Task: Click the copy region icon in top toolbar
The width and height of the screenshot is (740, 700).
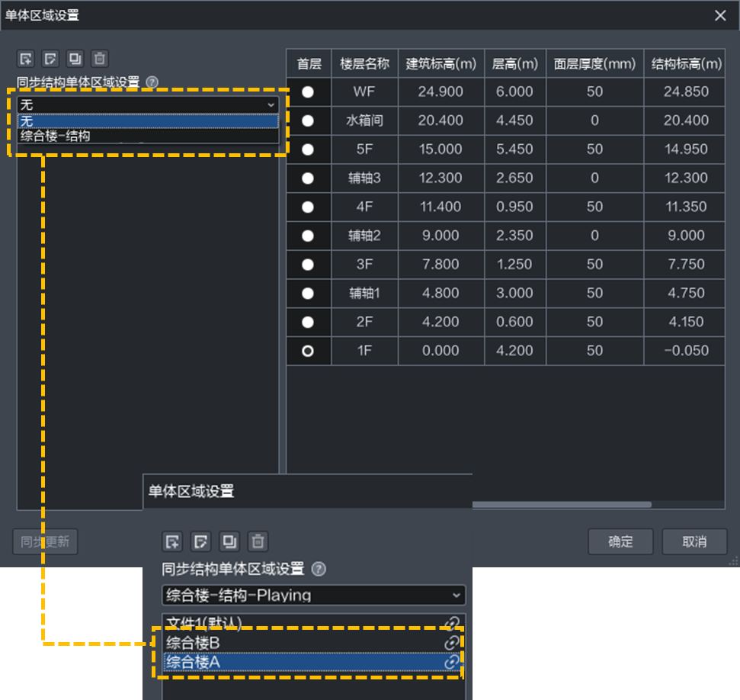Action: pyautogui.click(x=75, y=59)
